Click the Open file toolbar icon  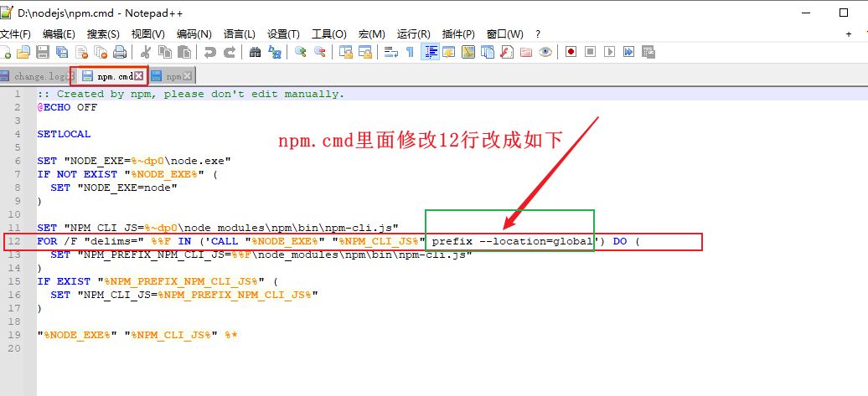point(23,52)
